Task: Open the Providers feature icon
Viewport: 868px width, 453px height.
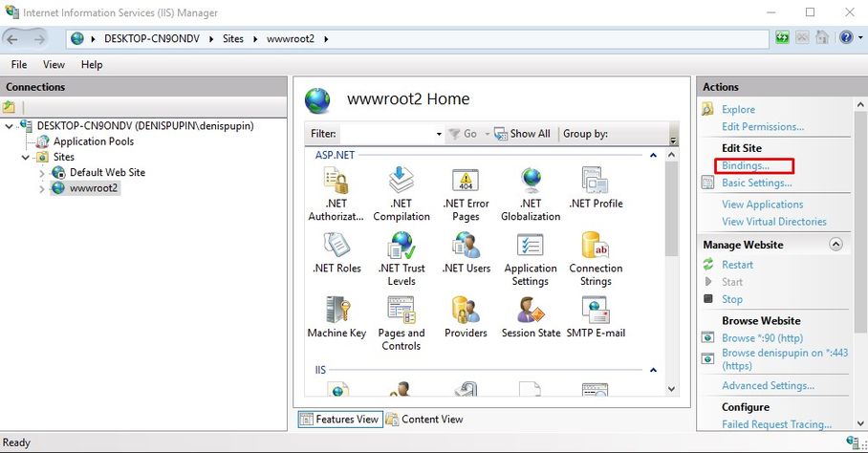Action: click(x=467, y=317)
